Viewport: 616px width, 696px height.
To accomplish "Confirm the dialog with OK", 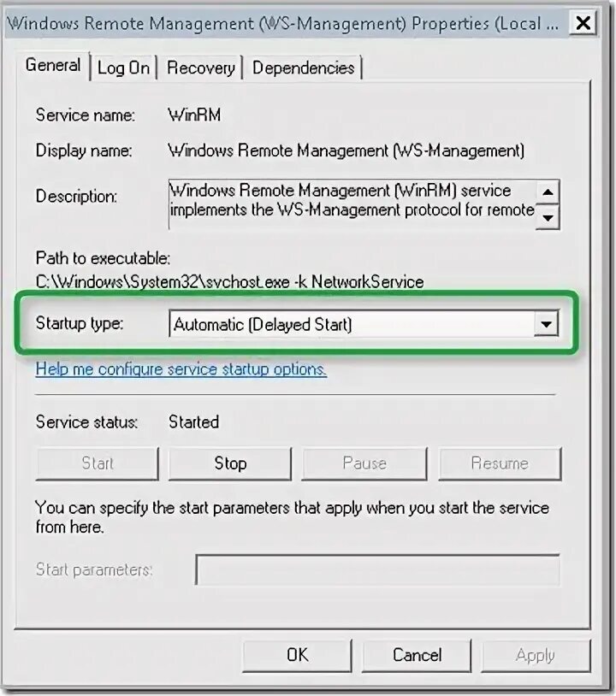I will (297, 655).
